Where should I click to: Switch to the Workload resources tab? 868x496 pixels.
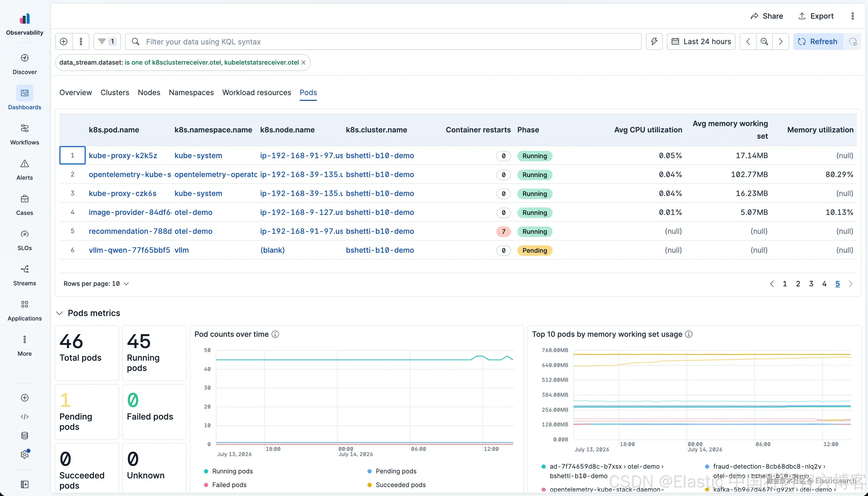257,93
